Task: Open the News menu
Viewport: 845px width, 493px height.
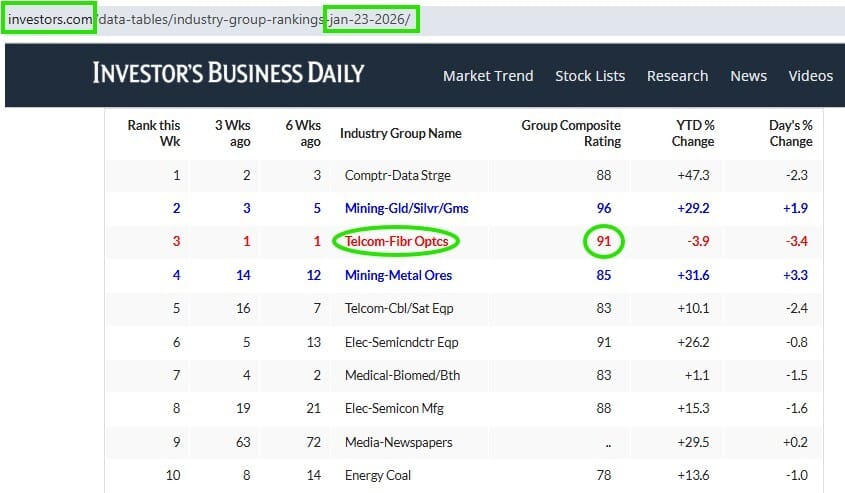Action: pos(749,76)
